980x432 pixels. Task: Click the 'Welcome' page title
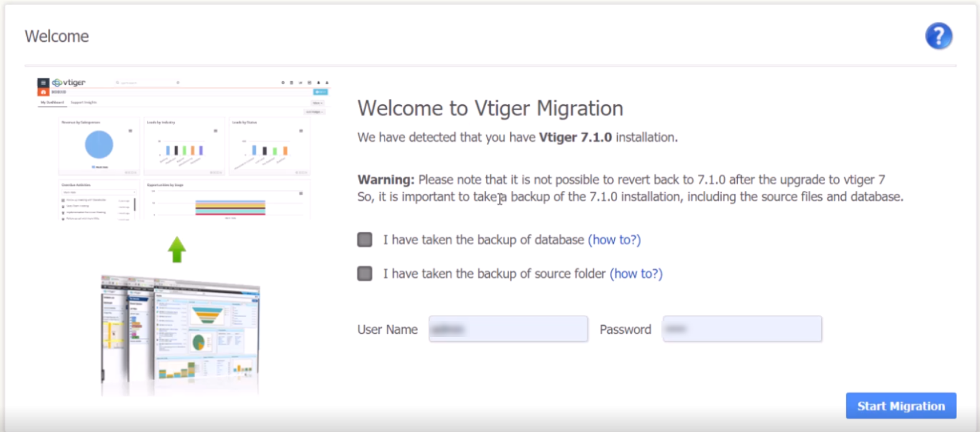[57, 36]
